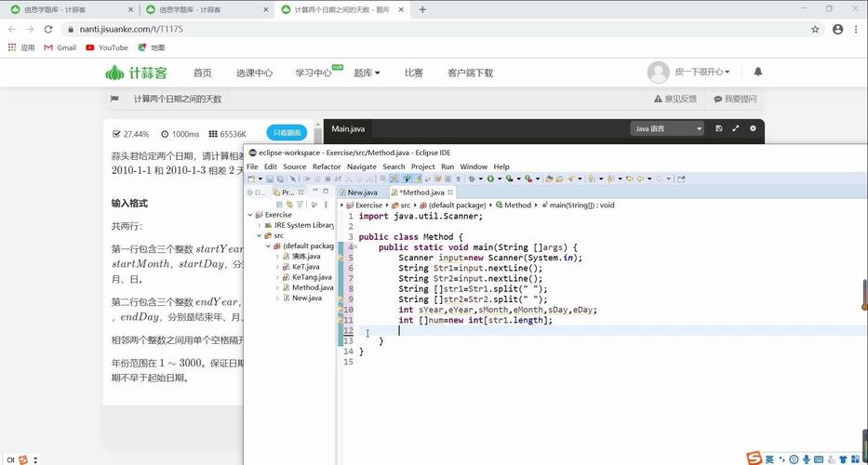
Task: Click the browser address bar URL
Action: tap(130, 29)
